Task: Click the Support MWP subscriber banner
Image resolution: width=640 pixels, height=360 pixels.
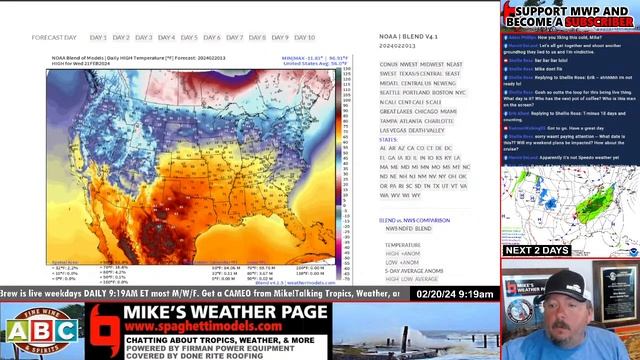Action: [x=570, y=16]
